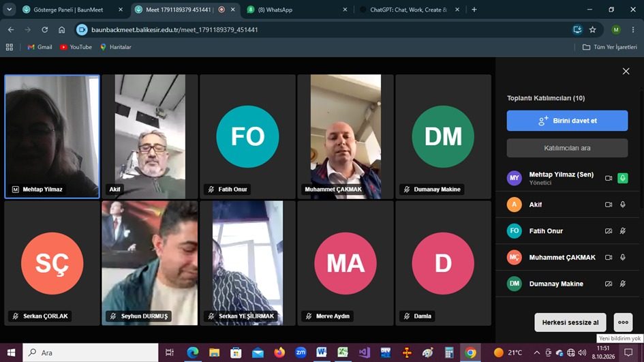This screenshot has height=362, width=644.
Task: Show hidden system tray icons chevron
Action: coord(537,352)
